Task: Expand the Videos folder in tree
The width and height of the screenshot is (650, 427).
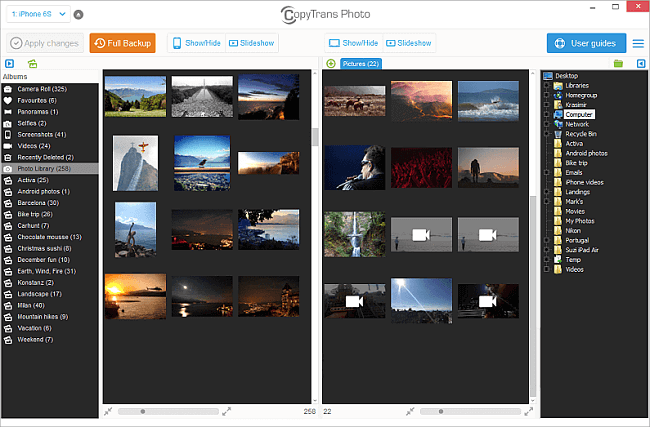Action: click(x=546, y=268)
